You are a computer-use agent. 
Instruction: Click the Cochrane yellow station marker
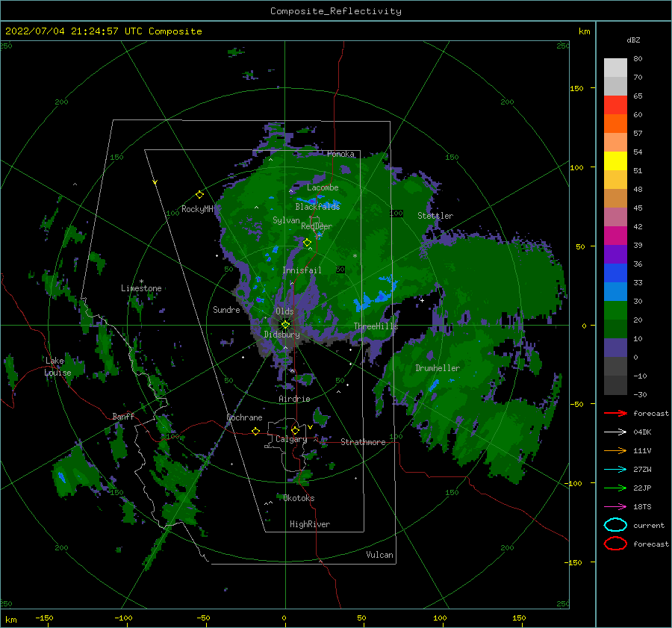pos(256,432)
